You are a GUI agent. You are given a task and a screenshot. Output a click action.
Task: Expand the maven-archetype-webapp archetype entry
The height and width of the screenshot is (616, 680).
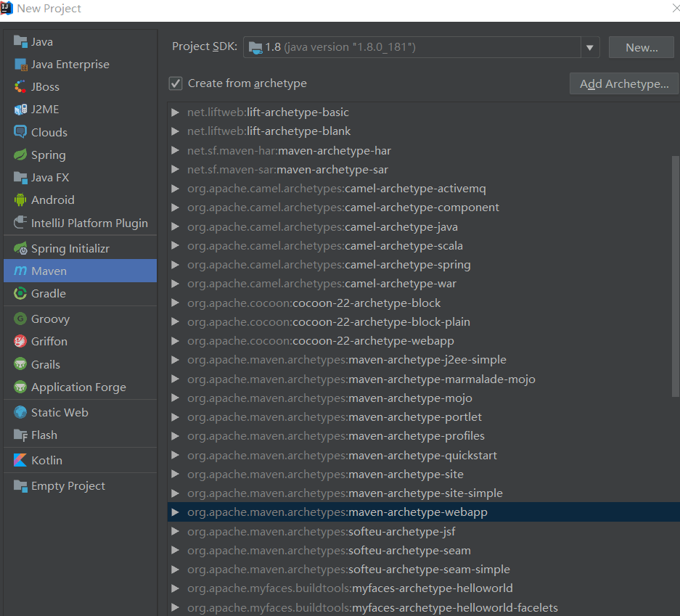(174, 512)
